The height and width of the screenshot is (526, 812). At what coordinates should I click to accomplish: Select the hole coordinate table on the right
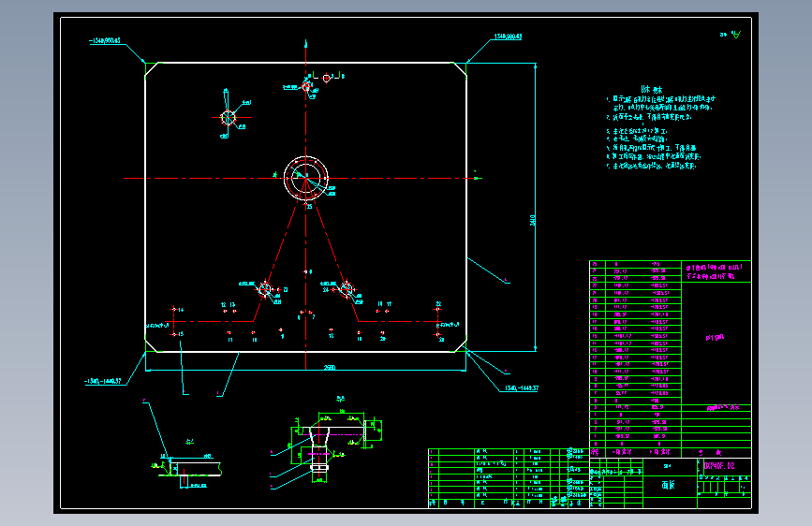point(635,358)
